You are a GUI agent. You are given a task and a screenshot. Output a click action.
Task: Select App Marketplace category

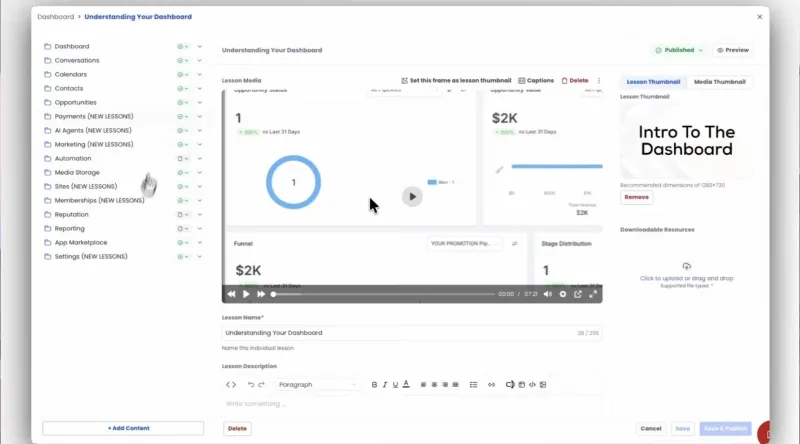81,242
